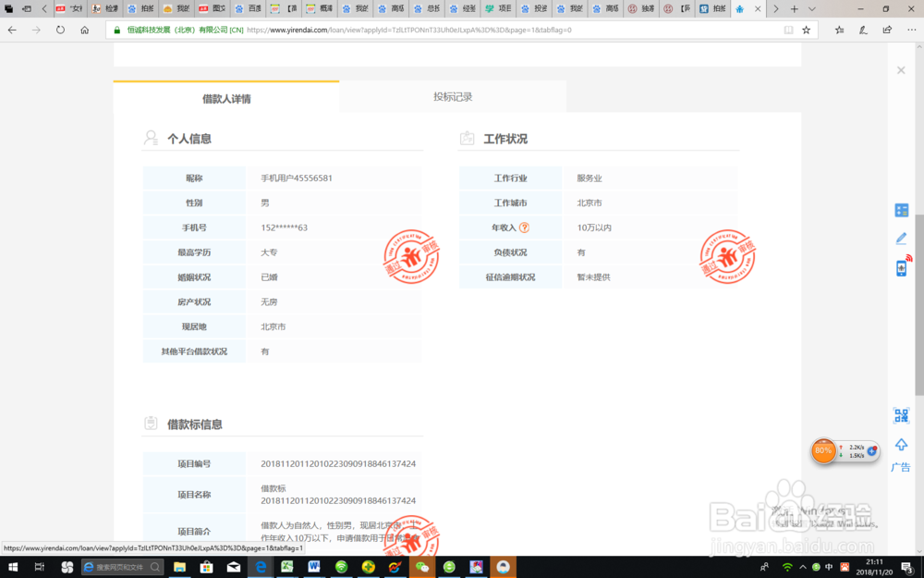Launch Microsoft Edge from the taskbar
Viewport: 924px width, 578px height.
(x=261, y=566)
